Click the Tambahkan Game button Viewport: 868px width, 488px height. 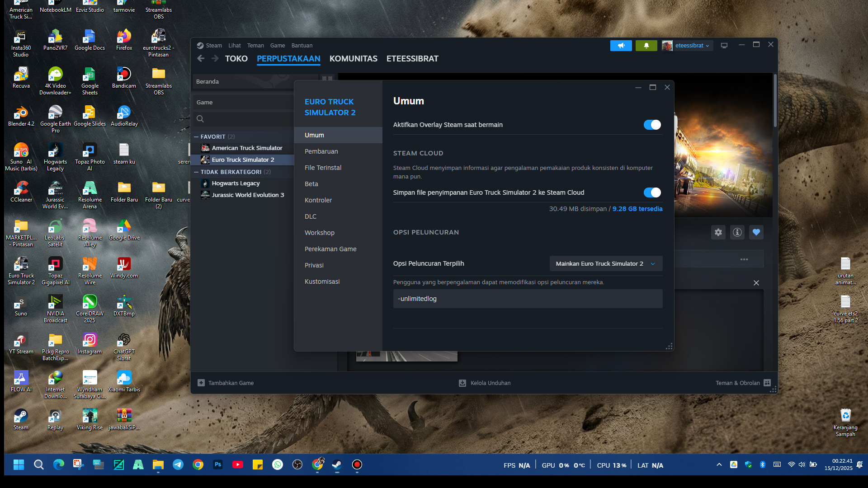pos(226,383)
